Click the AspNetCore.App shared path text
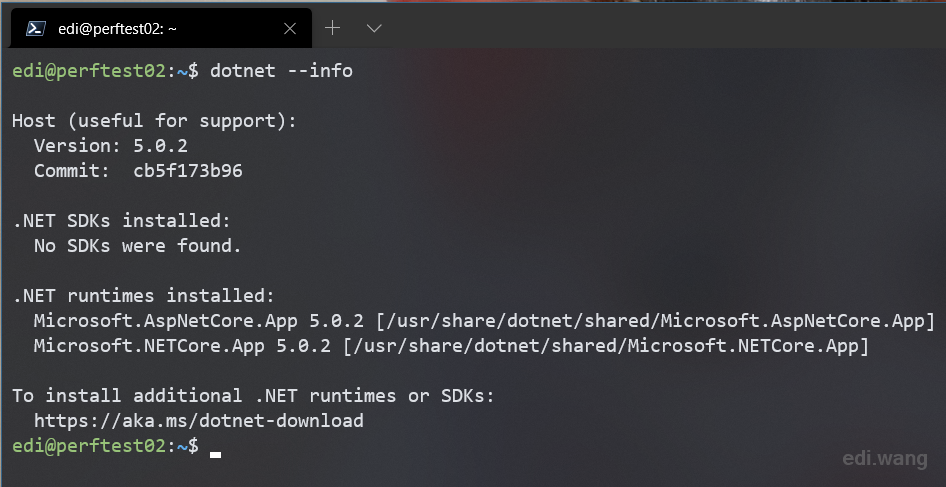 pos(655,320)
